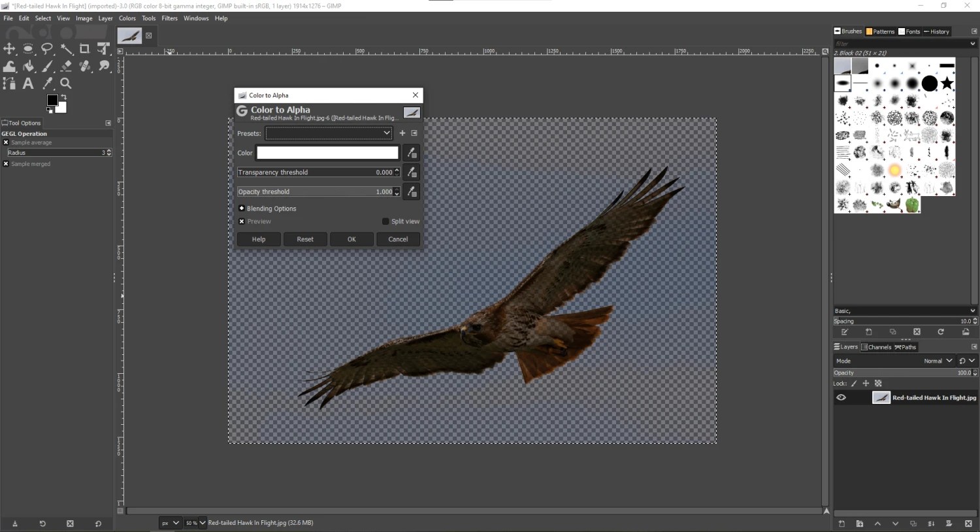The width and height of the screenshot is (980, 532).
Task: Switch to the Channels tab
Action: pos(878,347)
